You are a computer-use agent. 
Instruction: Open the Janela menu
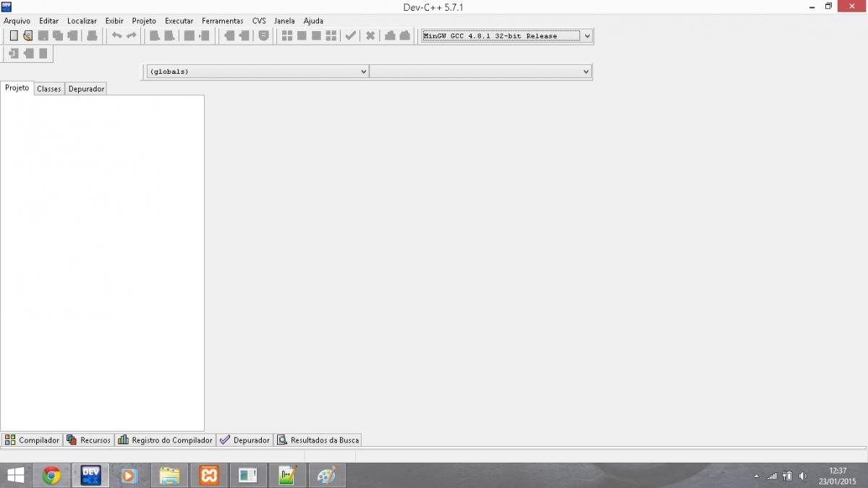point(284,21)
